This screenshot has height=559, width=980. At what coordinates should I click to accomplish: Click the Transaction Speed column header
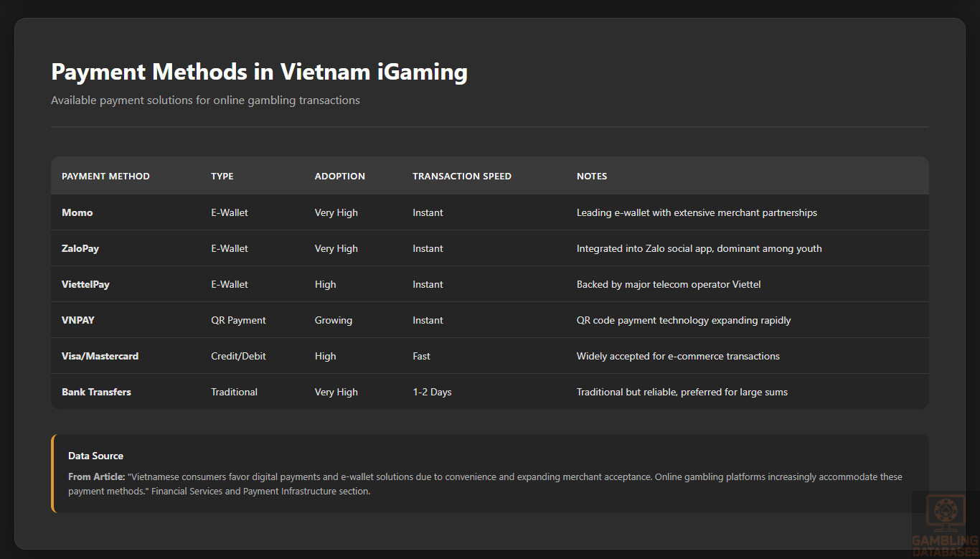click(x=461, y=177)
